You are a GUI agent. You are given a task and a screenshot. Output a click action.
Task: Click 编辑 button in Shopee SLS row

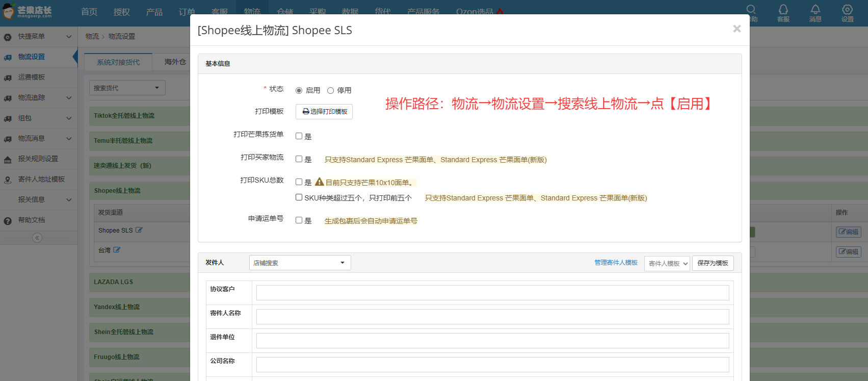point(849,232)
